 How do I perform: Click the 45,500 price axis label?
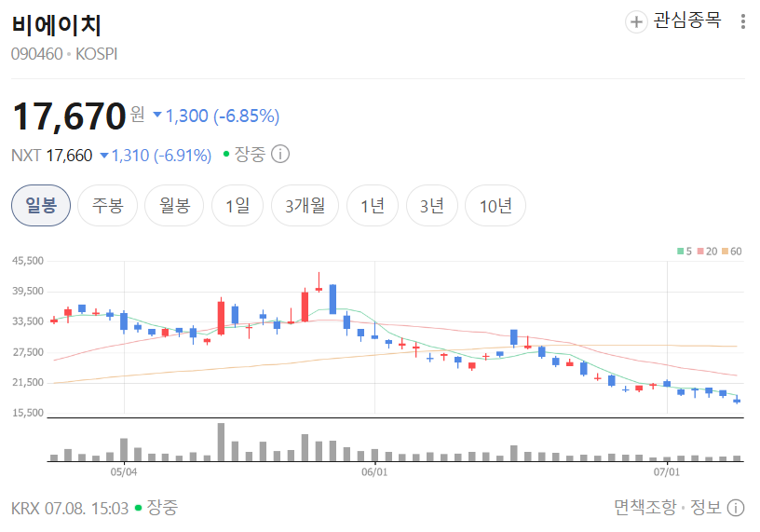tap(28, 261)
